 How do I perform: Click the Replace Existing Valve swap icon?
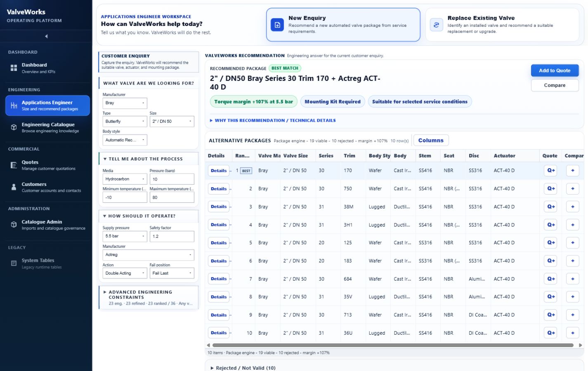click(436, 25)
